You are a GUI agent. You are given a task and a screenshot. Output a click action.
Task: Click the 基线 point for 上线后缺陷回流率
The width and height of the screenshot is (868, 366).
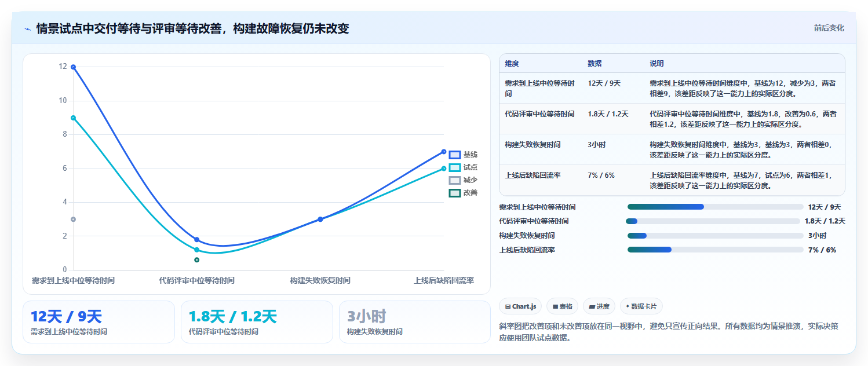click(444, 152)
